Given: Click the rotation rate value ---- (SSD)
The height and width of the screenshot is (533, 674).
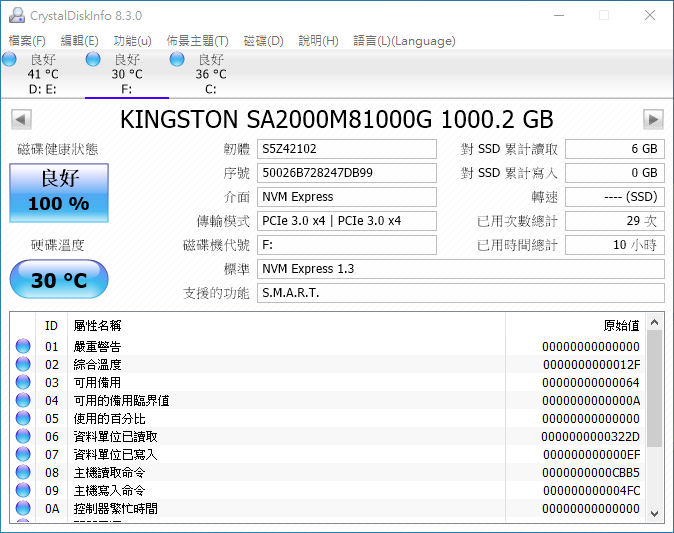Looking at the screenshot, I should point(615,197).
